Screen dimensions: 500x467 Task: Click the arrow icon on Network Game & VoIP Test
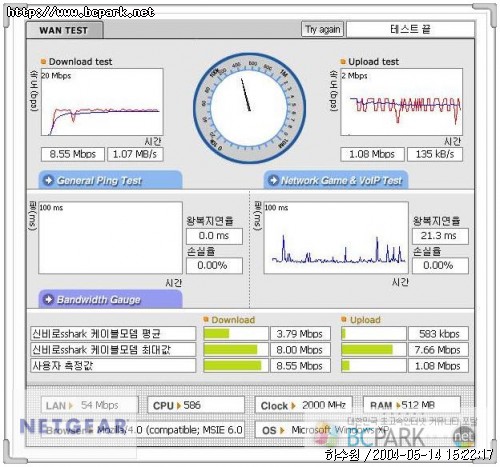pos(274,180)
